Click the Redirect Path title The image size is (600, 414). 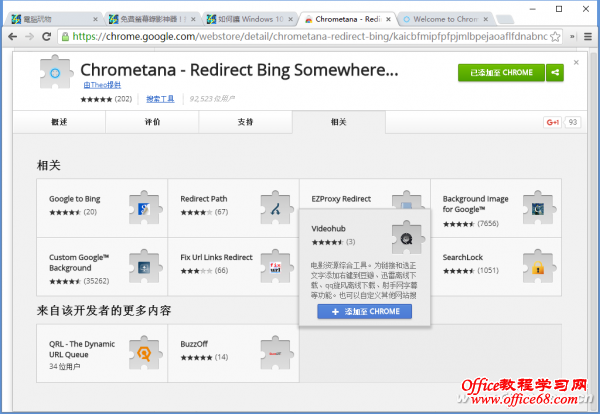pyautogui.click(x=204, y=199)
